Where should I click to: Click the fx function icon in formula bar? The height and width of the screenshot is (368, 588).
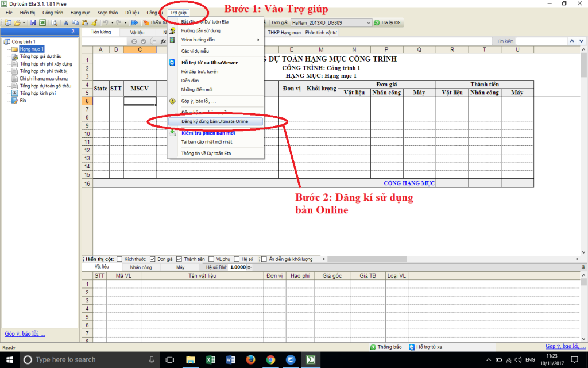pyautogui.click(x=163, y=41)
